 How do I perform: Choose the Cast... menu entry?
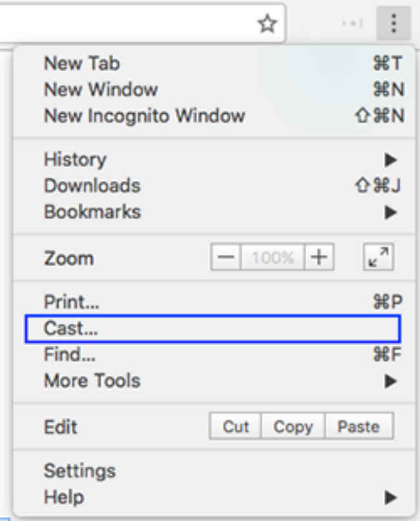click(213, 328)
